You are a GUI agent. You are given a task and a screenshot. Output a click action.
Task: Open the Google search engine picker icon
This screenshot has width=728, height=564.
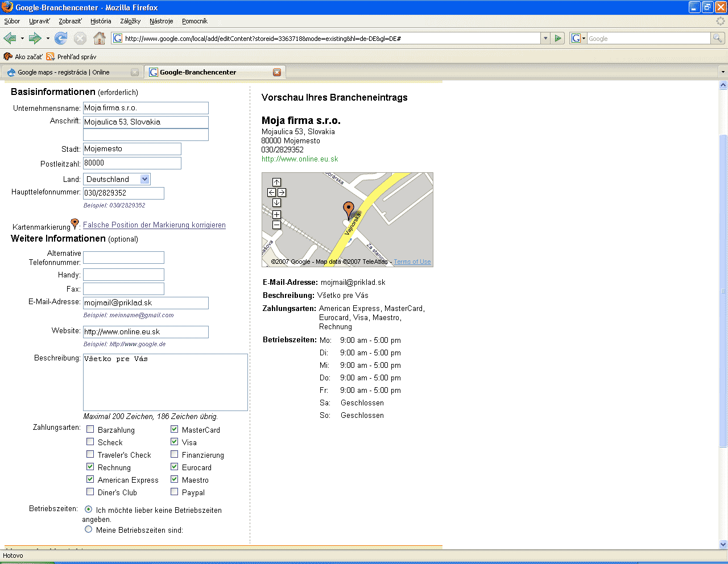click(578, 38)
